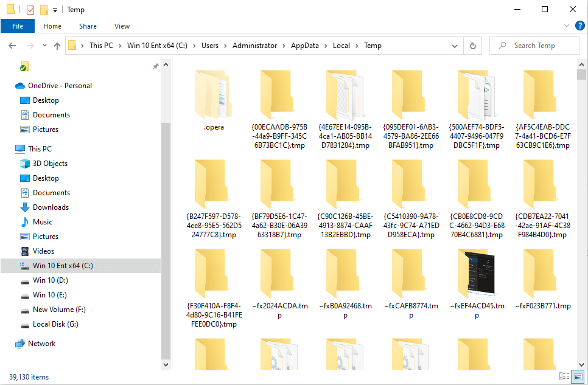Image resolution: width=588 pixels, height=385 pixels.
Task: Expand the ribbon chevron
Action: click(x=566, y=26)
